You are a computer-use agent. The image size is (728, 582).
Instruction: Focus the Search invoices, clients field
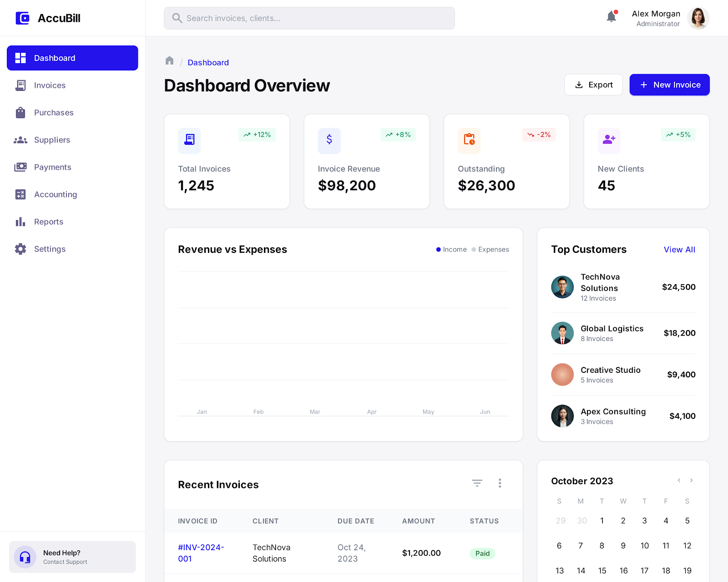tap(309, 18)
